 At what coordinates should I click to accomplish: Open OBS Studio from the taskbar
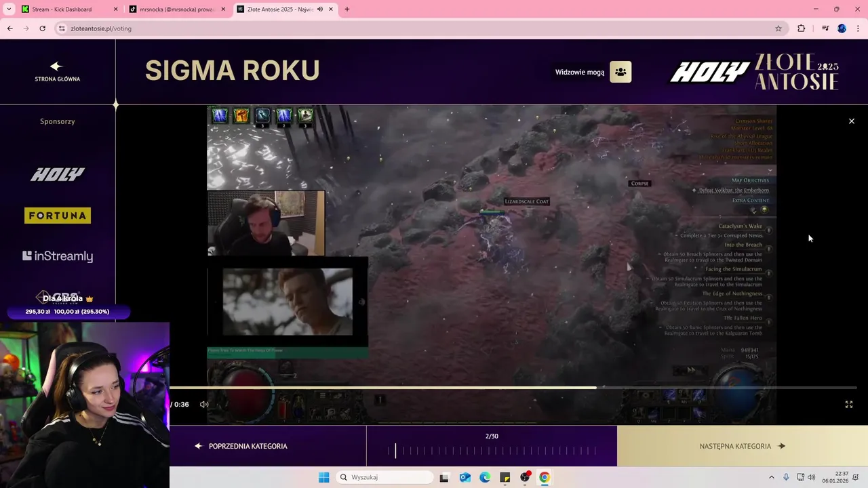[525, 477]
